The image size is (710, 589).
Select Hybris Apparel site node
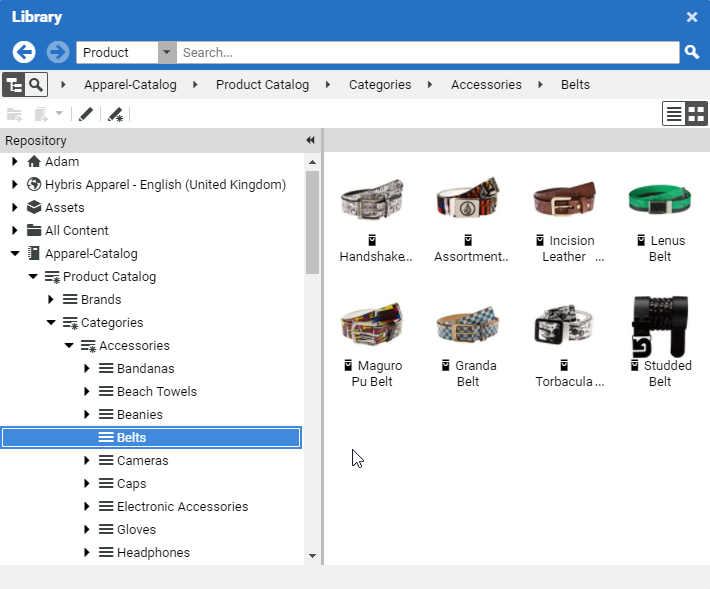click(165, 184)
